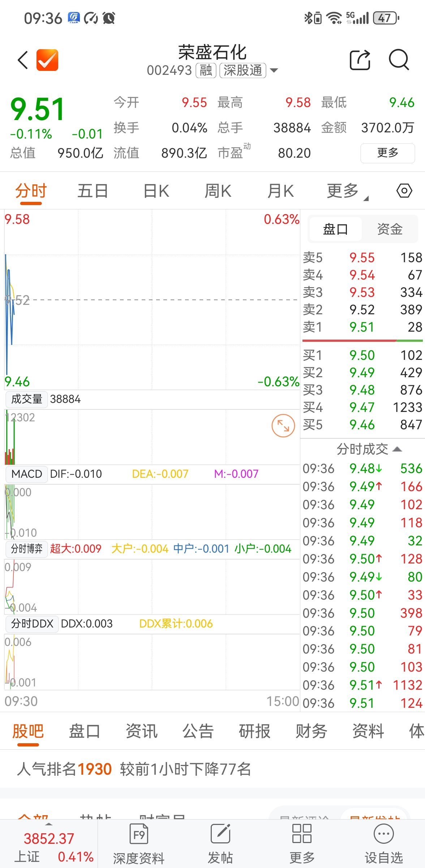Tap the DDX累计:0.006 label
Screen dimensions: 425x868
[x=176, y=624]
